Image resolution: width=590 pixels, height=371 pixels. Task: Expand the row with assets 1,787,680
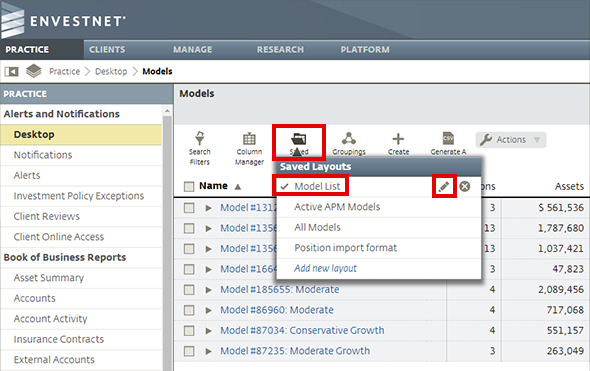point(208,228)
